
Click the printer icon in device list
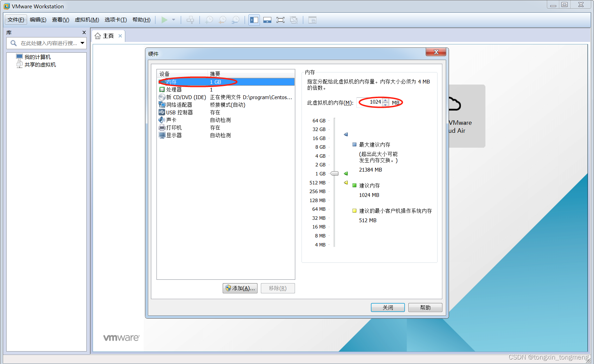162,128
